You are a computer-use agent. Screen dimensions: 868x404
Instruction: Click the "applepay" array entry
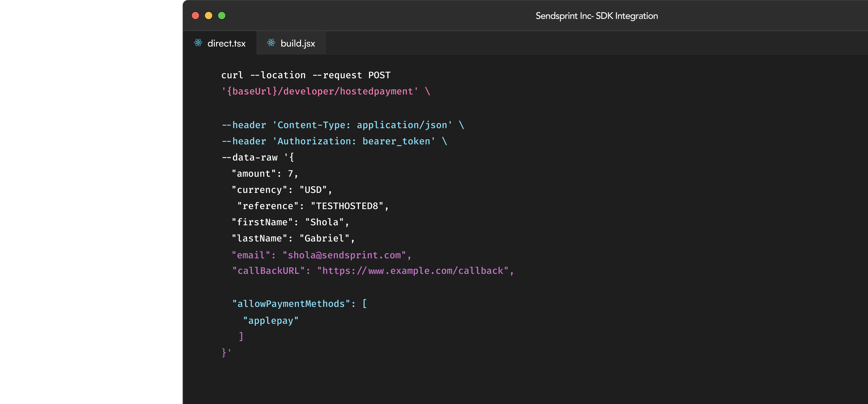[270, 320]
